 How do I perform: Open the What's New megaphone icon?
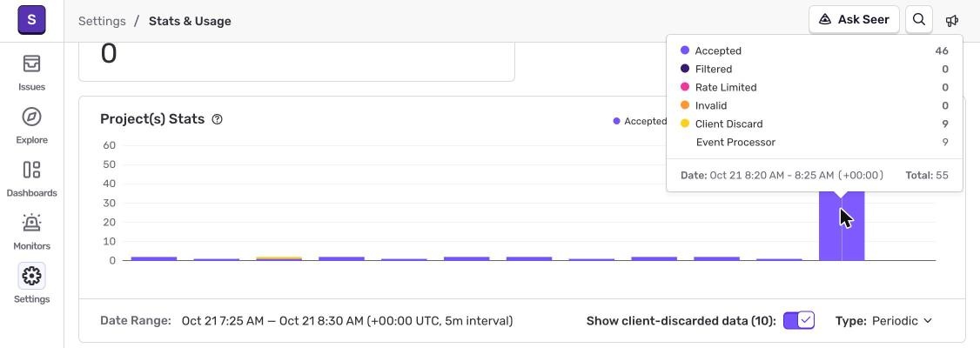[x=952, y=21]
